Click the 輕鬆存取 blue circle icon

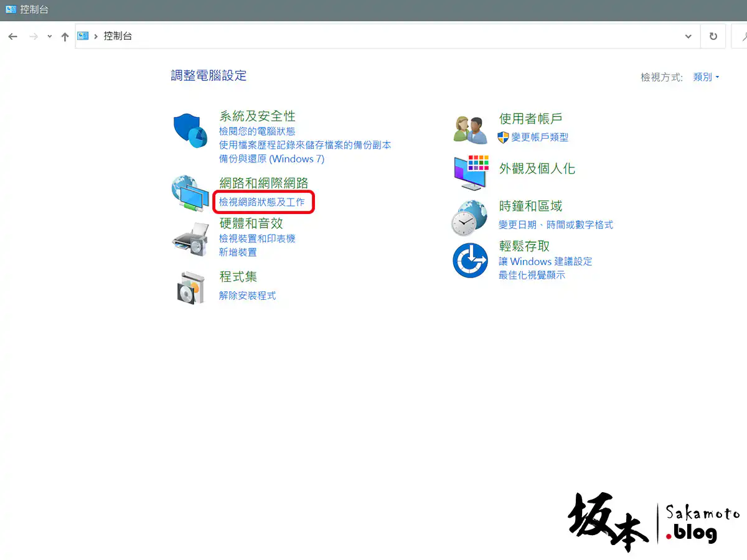(470, 260)
